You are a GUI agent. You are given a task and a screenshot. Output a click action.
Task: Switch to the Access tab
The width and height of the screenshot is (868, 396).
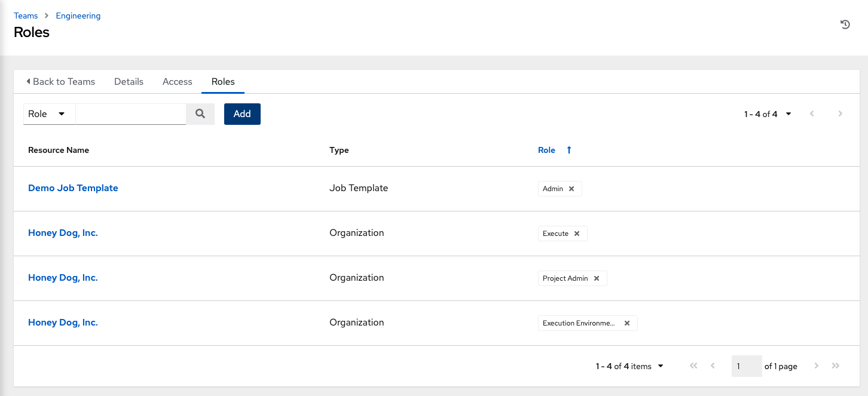177,81
